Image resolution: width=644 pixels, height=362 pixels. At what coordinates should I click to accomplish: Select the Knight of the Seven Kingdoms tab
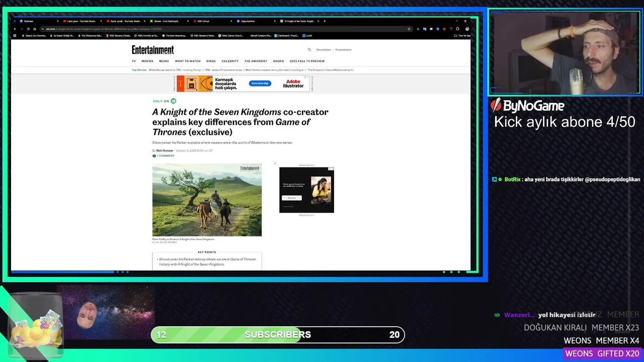[299, 21]
